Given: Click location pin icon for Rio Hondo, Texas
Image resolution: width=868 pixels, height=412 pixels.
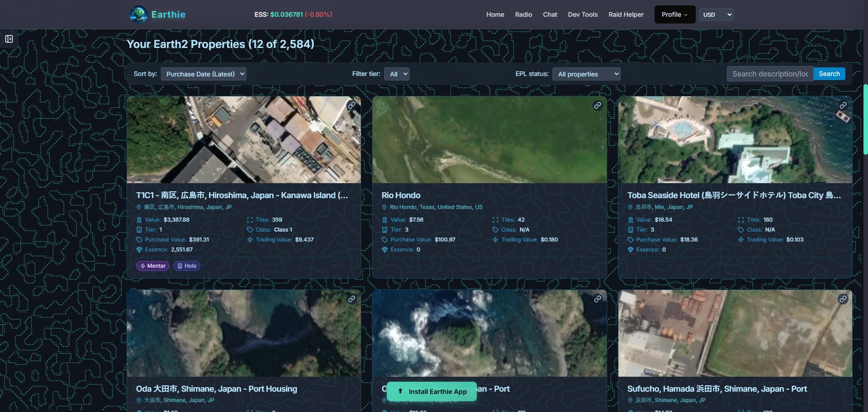Looking at the screenshot, I should coord(385,207).
